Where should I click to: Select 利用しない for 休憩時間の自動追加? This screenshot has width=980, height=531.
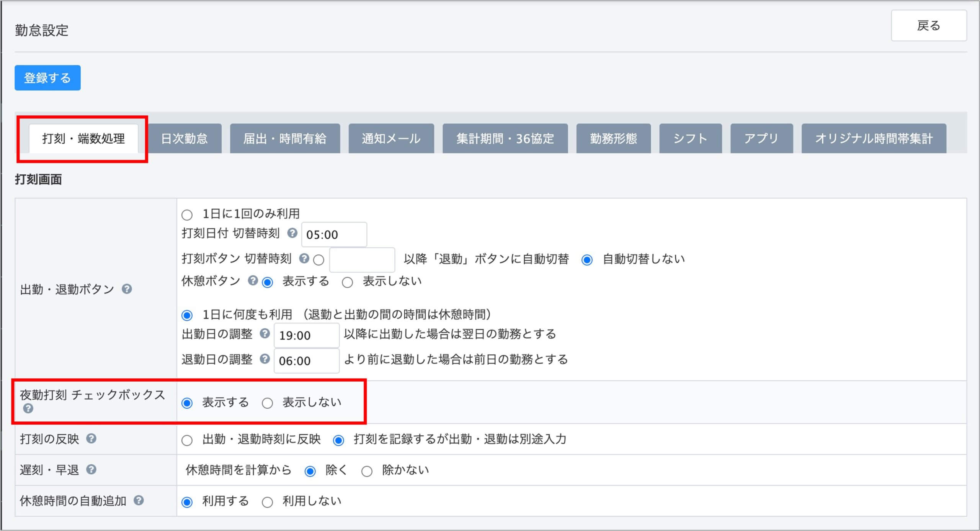click(x=267, y=502)
